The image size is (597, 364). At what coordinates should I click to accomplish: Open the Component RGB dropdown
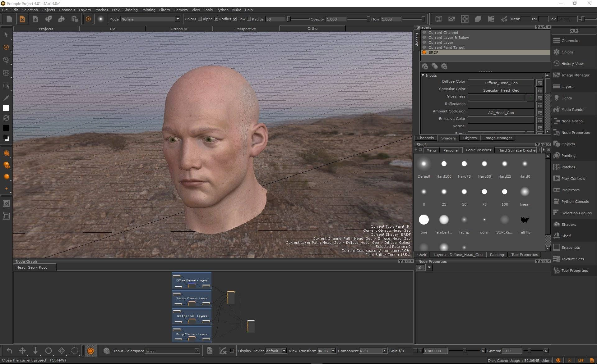pos(373,351)
